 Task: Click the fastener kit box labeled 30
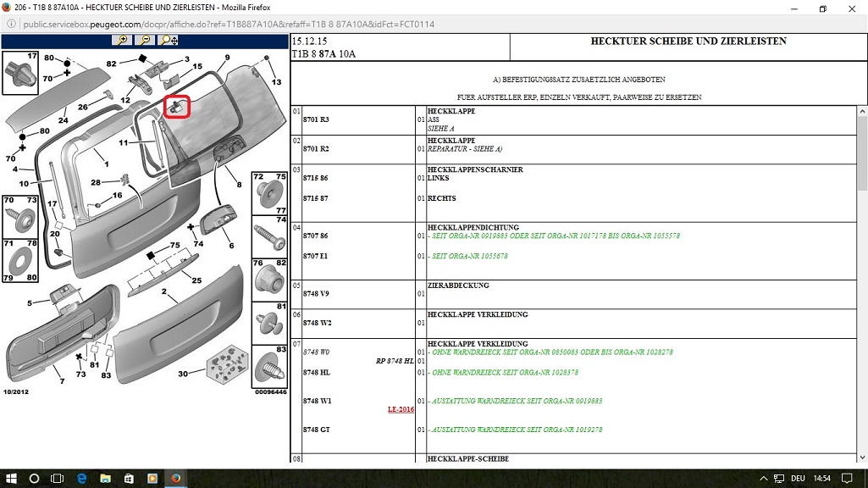225,366
